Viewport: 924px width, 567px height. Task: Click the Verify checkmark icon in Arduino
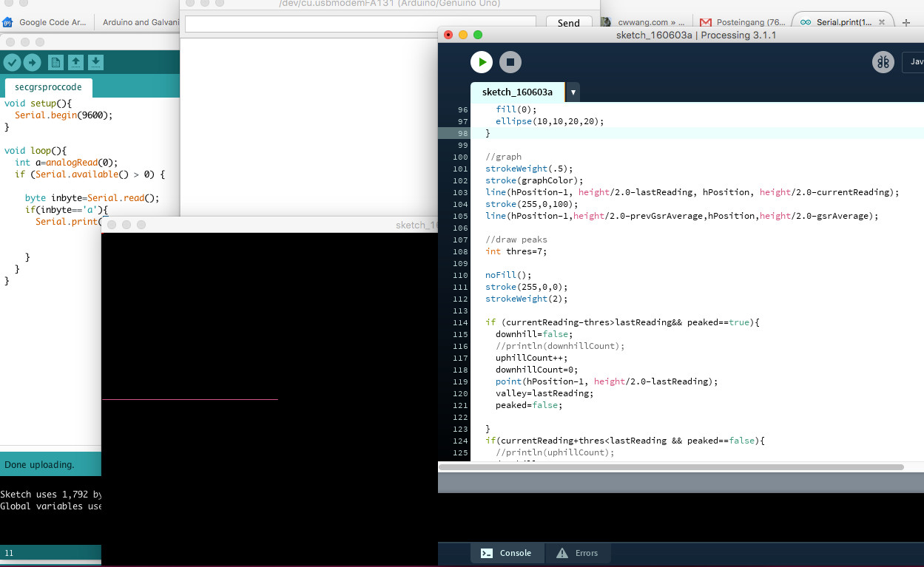tap(12, 63)
